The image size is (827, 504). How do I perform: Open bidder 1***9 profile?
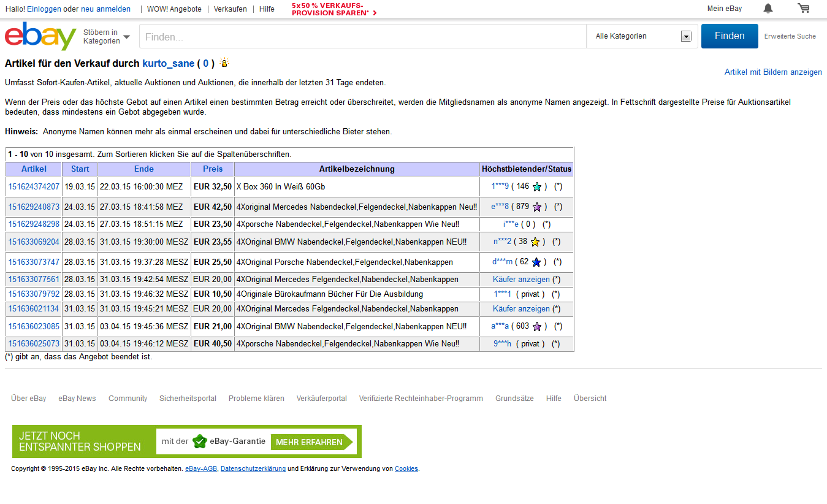pos(500,186)
